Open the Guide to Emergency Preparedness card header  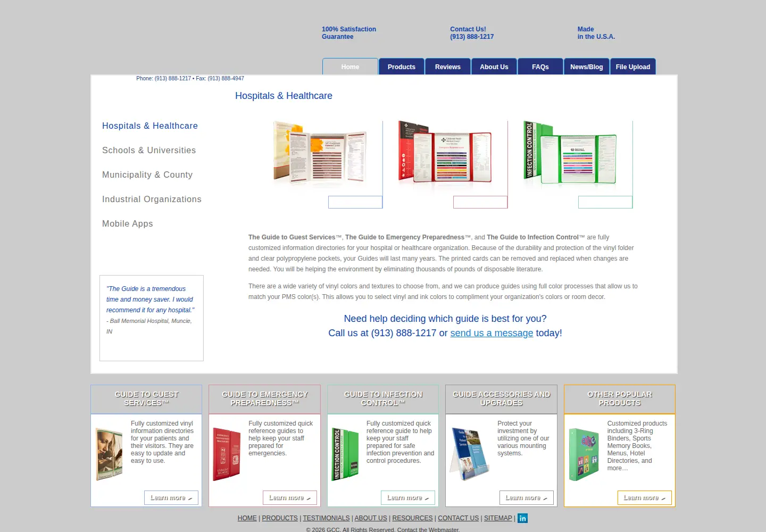click(x=265, y=399)
